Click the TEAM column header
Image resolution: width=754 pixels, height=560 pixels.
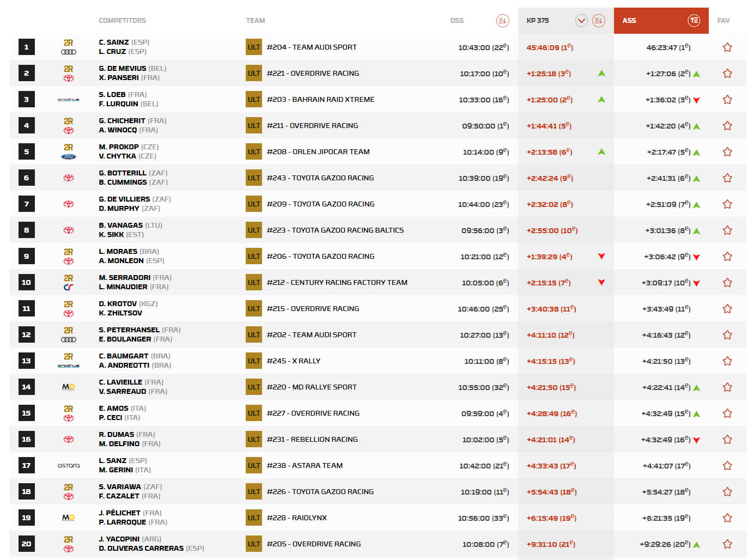click(x=256, y=21)
